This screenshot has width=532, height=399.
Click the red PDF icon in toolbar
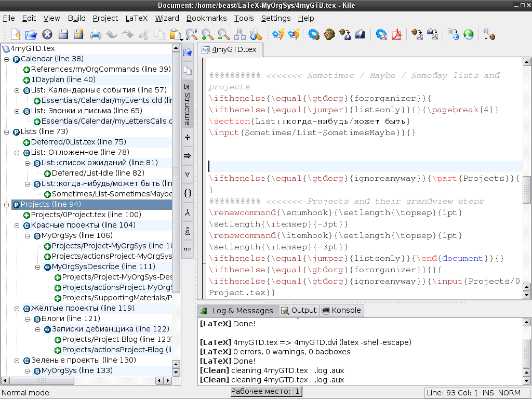pos(397,35)
